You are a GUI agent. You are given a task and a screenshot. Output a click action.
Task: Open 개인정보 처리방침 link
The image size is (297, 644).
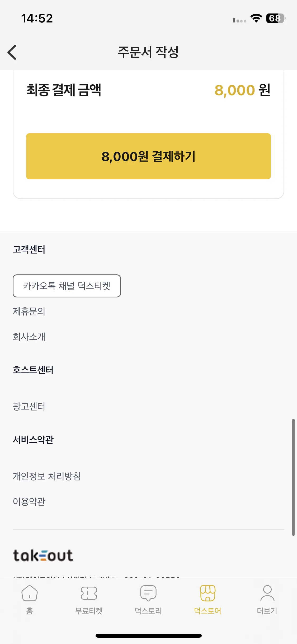(47, 476)
